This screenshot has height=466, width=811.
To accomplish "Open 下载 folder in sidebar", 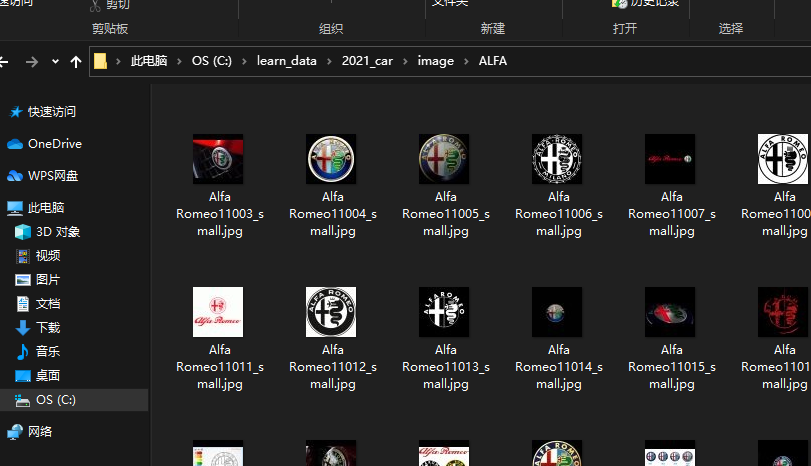I will [x=48, y=327].
